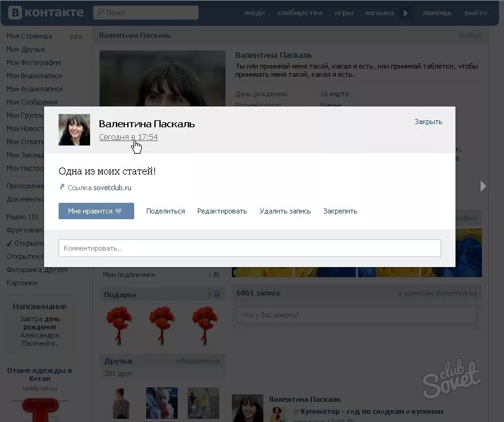The width and height of the screenshot is (504, 422).
Task: Open Мои Друзья in the sidebar
Action: pos(25,49)
